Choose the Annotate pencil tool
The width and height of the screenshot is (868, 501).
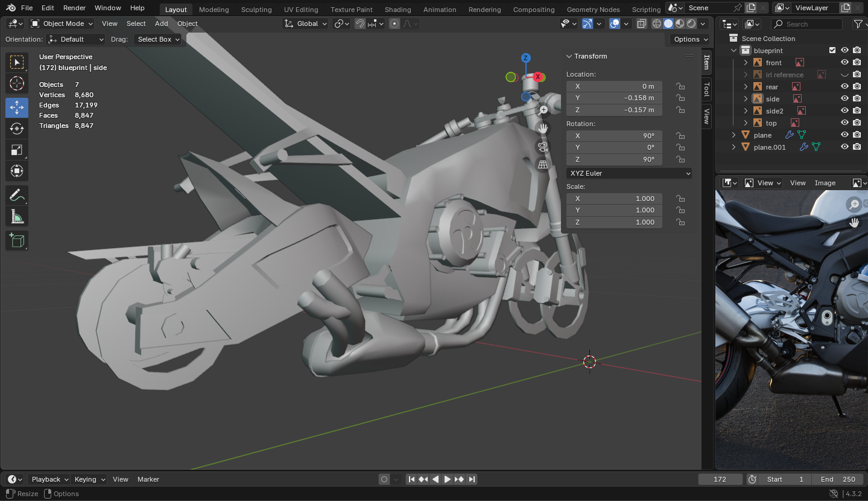tap(17, 195)
